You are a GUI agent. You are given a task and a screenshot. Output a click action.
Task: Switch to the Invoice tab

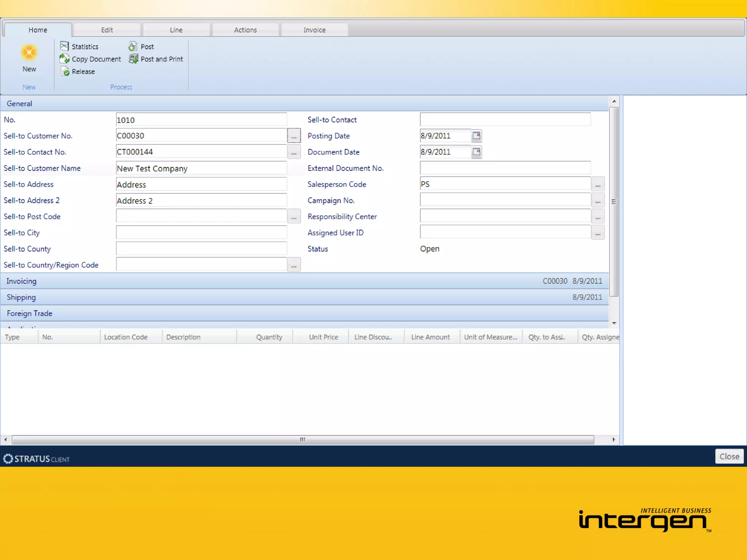pos(314,30)
